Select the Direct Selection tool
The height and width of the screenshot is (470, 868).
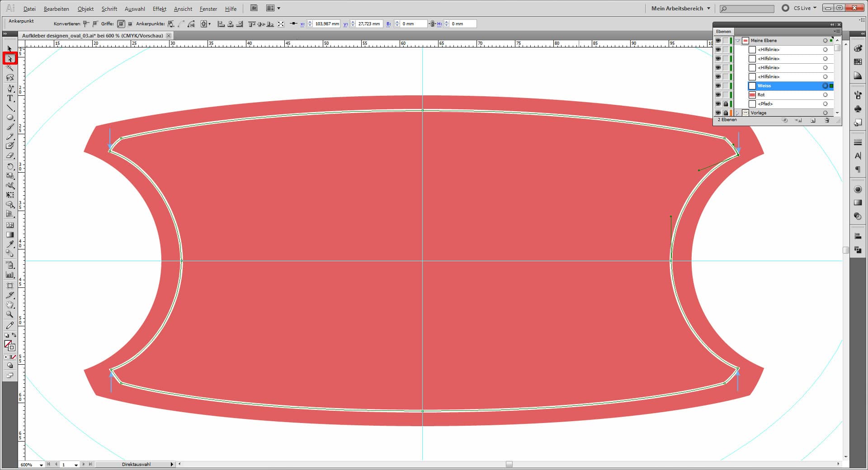coord(10,59)
